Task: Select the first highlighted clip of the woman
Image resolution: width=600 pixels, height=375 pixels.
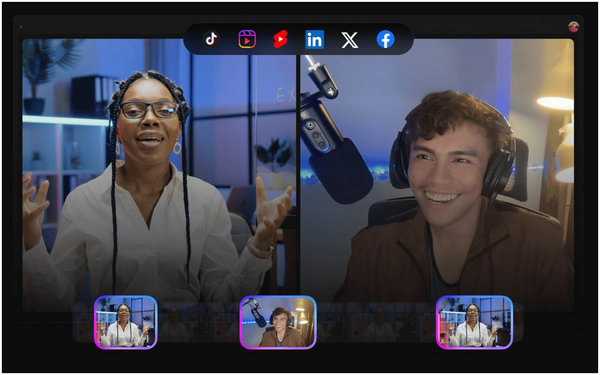Action: (126, 322)
